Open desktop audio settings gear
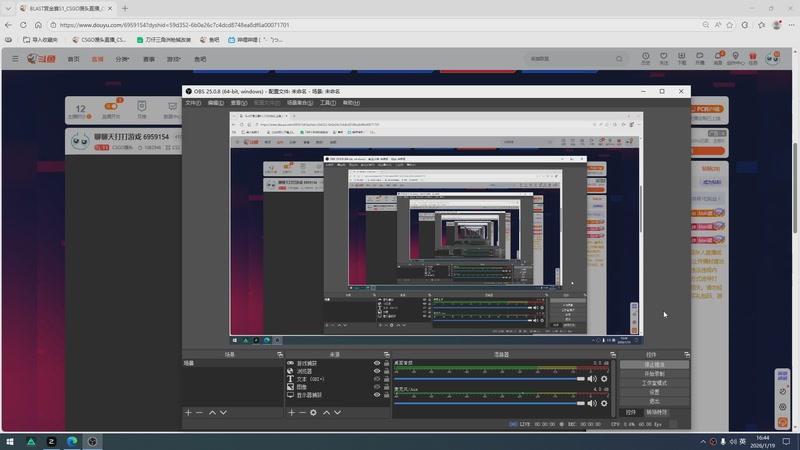Viewport: 800px width, 450px height. point(604,379)
